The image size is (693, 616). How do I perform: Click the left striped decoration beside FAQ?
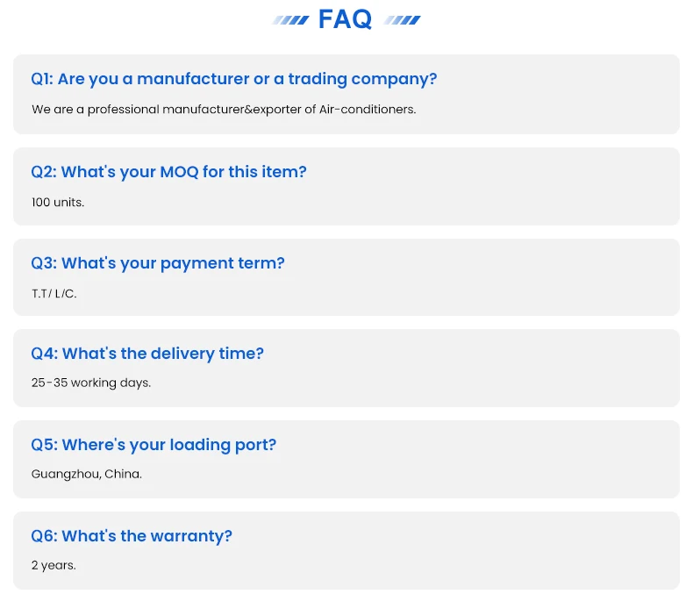pos(290,20)
